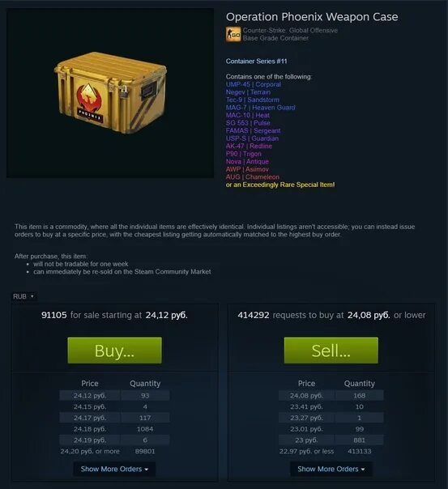Open the USP-S | Guardian item link
The width and height of the screenshot is (448, 489).
[252, 138]
